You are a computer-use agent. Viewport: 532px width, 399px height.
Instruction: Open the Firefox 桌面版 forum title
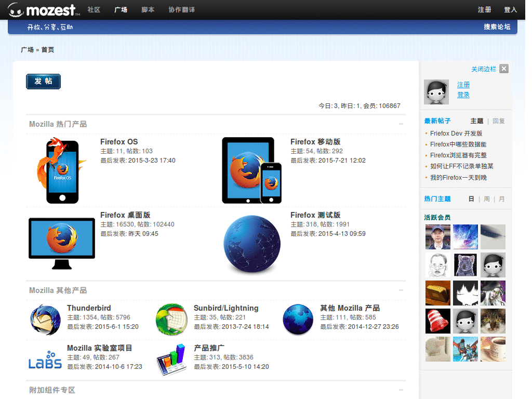tap(125, 215)
